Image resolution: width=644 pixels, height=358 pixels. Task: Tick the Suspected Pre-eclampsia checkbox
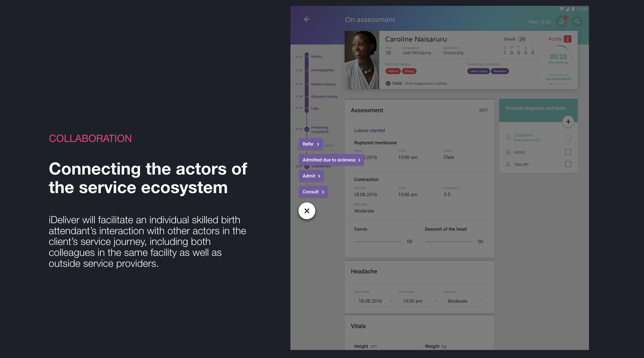[x=568, y=137]
